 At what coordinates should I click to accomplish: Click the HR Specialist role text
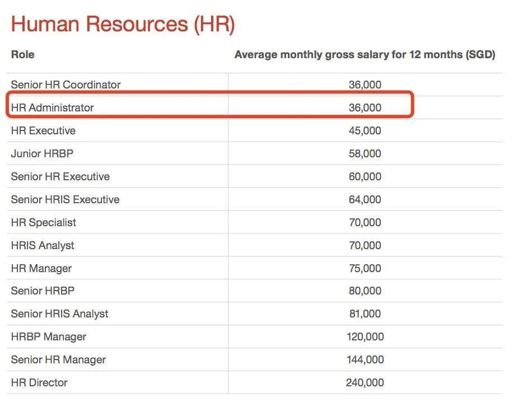click(44, 222)
